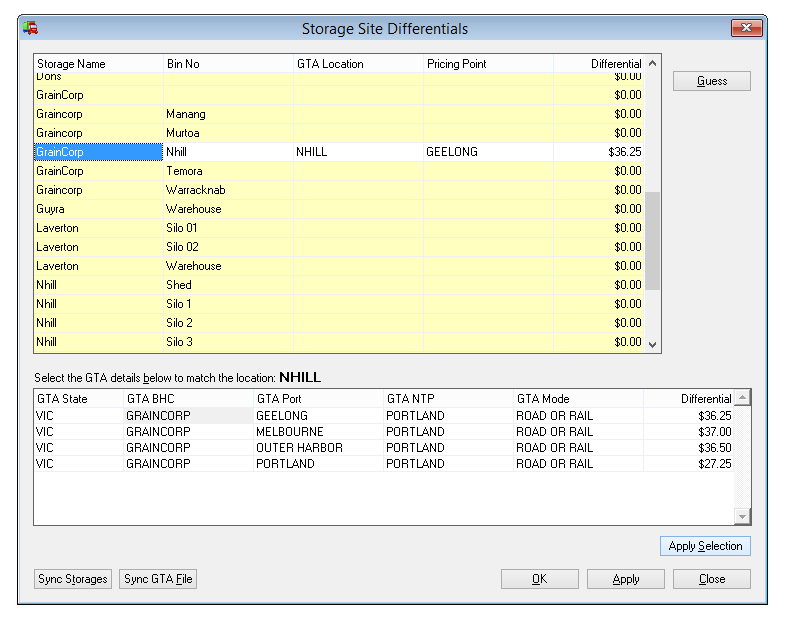
Task: Click the Sync GTA File button
Action: point(158,579)
